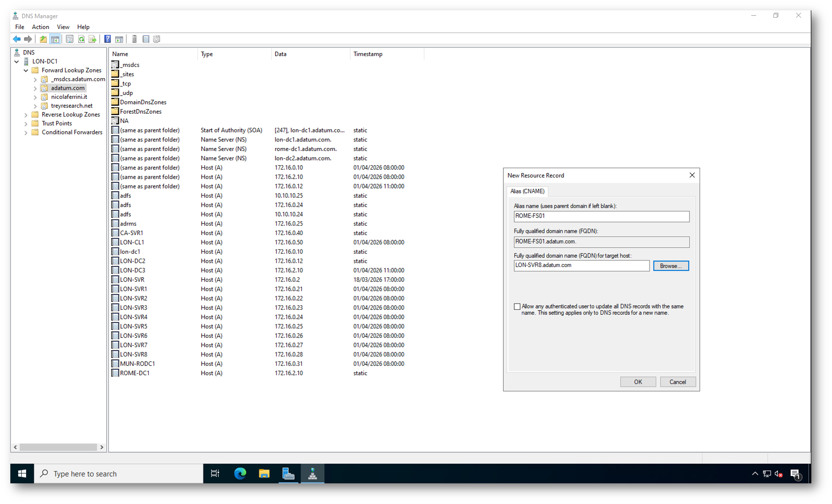The image size is (832, 504).
Task: Open Microsoft Edge from the taskbar
Action: click(240, 474)
